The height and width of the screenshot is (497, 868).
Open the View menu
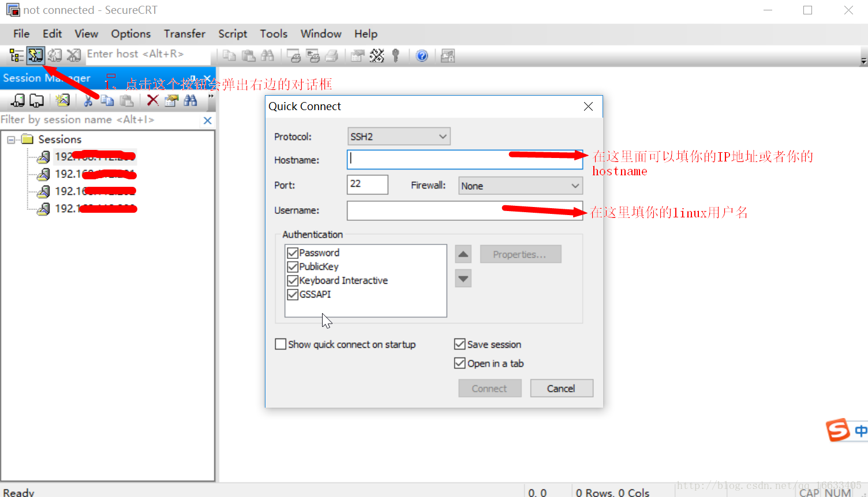tap(86, 34)
